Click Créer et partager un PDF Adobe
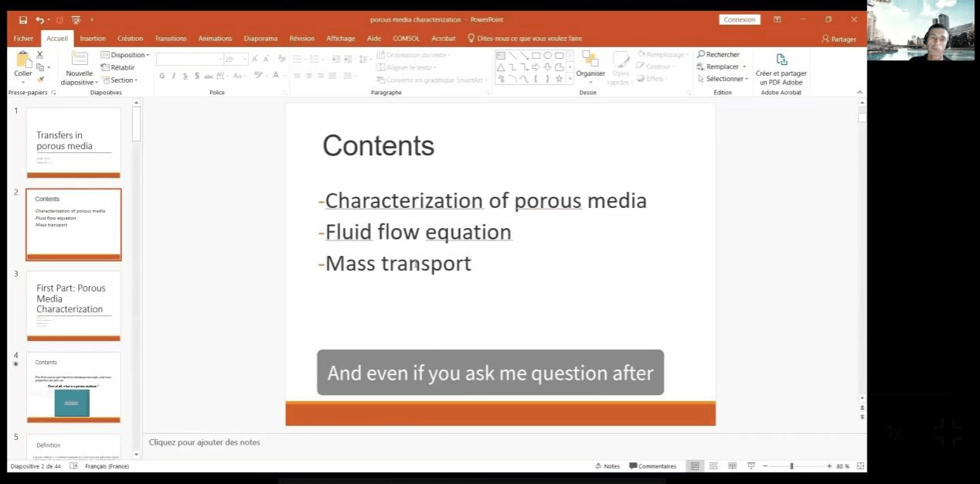 click(781, 70)
